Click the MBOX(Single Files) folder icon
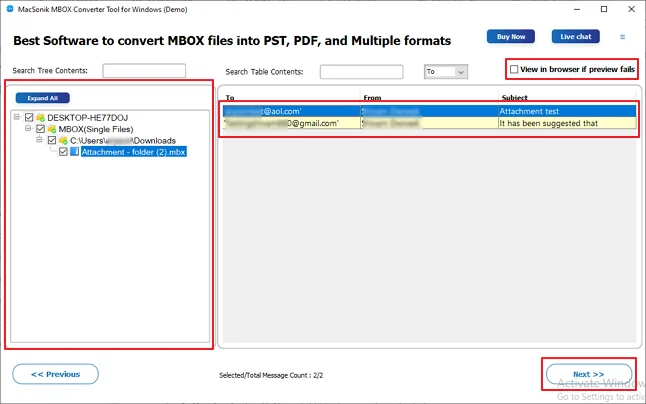The height and width of the screenshot is (404, 646). tap(52, 129)
